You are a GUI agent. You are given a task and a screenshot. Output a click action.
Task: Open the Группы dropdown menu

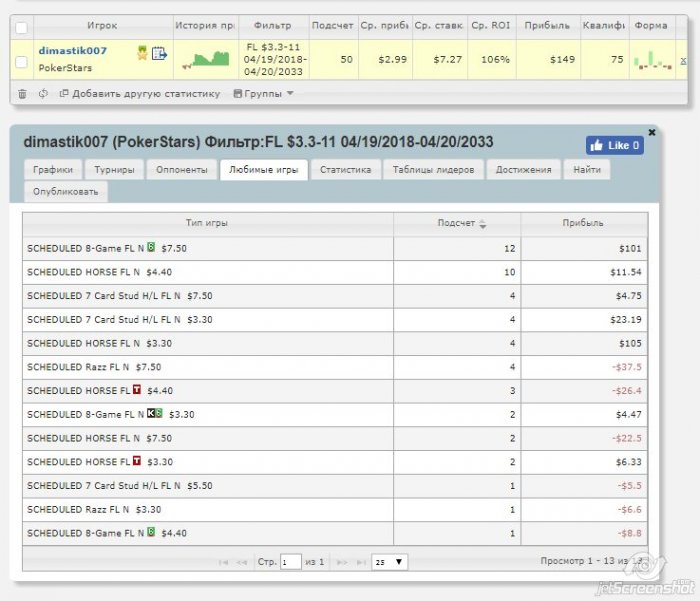click(x=263, y=94)
